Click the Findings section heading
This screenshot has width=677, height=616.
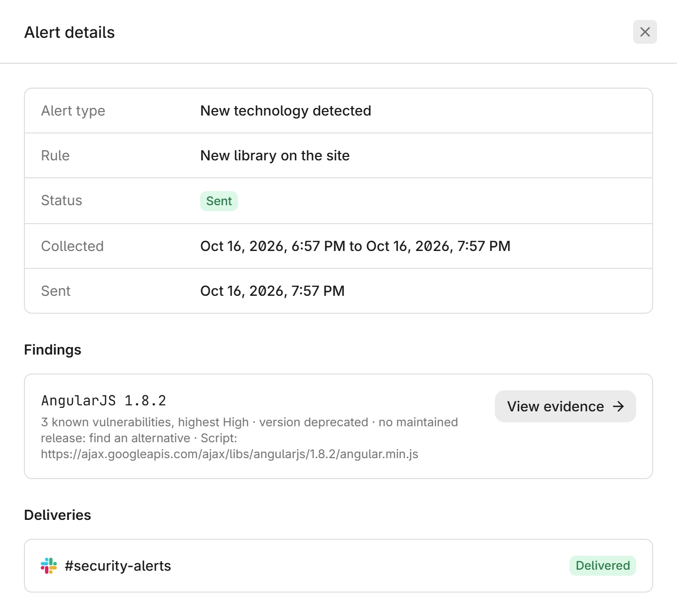[53, 350]
